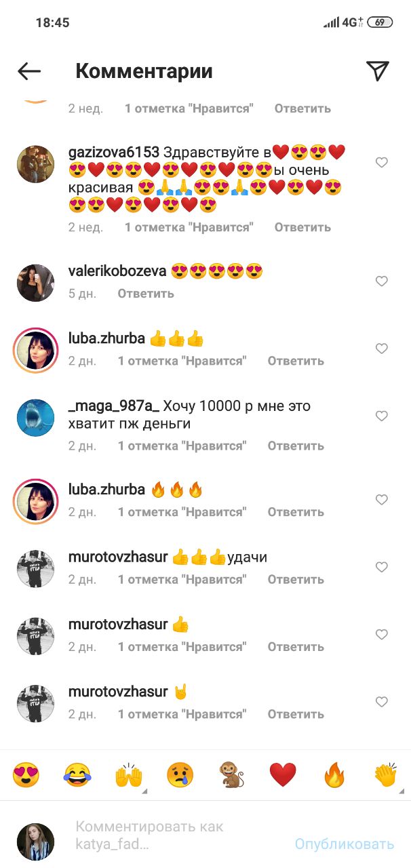Screen dimensions: 411x868
Task: Toggle like on murotovzhasur rock-hand comment
Action: point(382,702)
